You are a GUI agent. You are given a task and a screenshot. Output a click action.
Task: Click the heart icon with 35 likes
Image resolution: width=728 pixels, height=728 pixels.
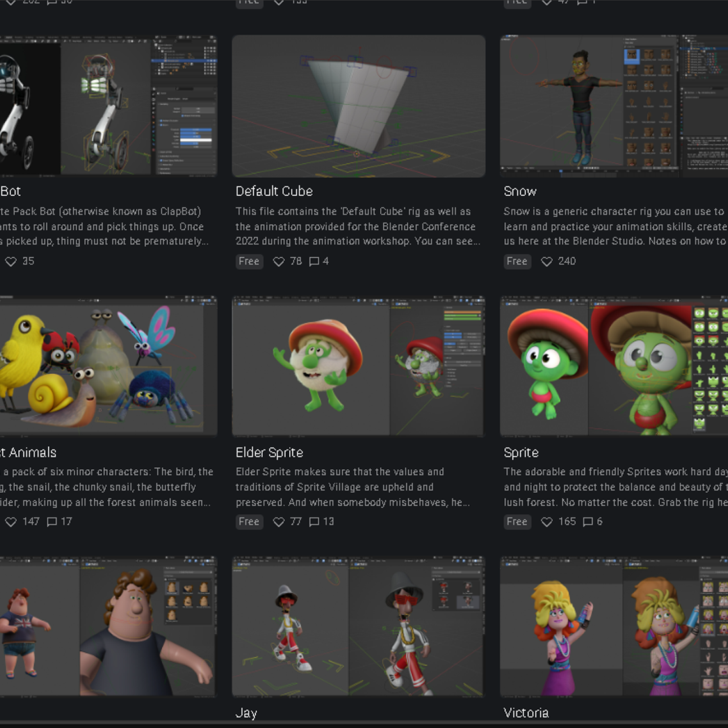pyautogui.click(x=11, y=262)
